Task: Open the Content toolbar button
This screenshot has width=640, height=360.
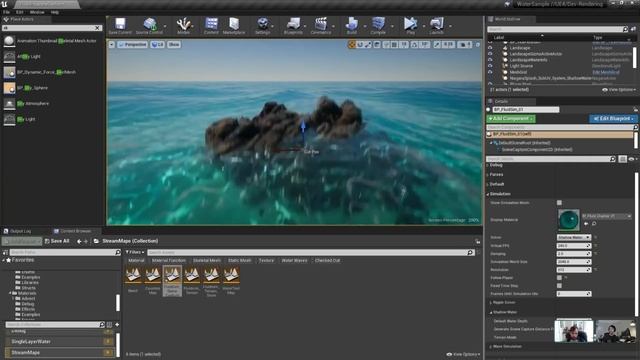Action: point(211,26)
